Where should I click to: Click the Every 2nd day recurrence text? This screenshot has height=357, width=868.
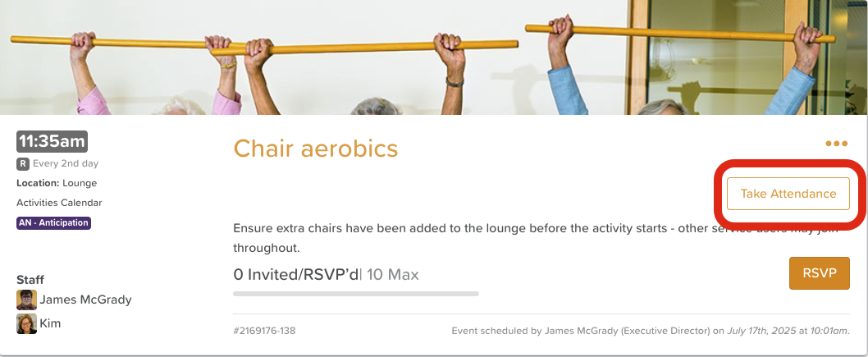[x=66, y=163]
